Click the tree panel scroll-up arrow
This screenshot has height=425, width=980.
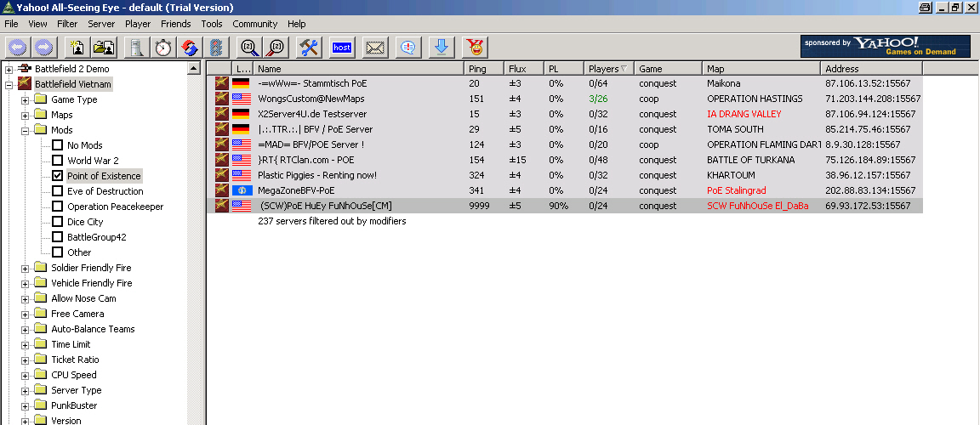click(194, 67)
